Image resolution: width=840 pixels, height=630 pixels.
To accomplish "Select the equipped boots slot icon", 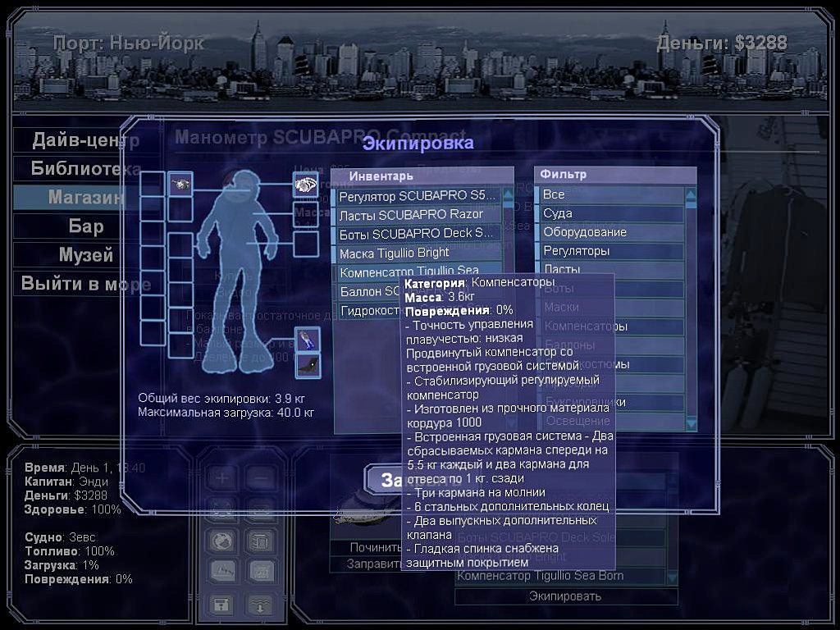I will (308, 366).
